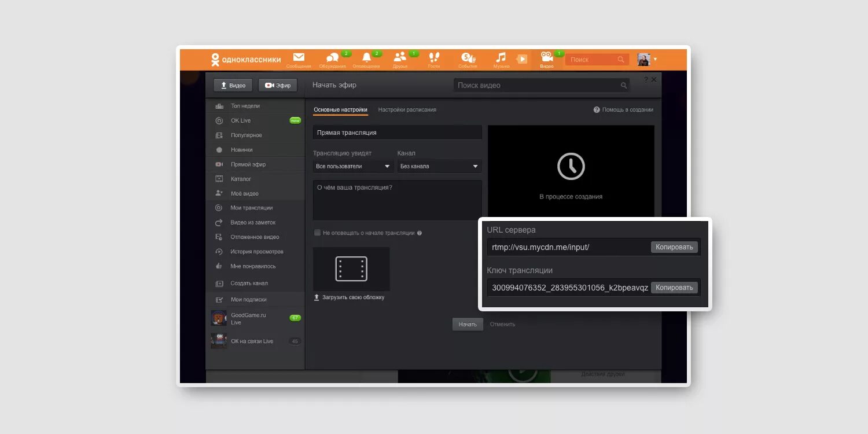Viewport: 868px width, 434px height.
Task: Open OK Live in sidebar
Action: 255,120
